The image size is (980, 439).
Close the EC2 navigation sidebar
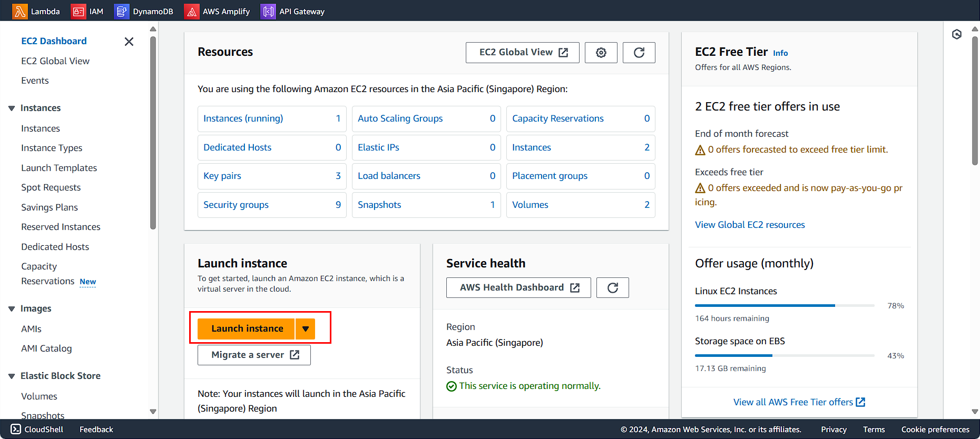click(x=129, y=42)
